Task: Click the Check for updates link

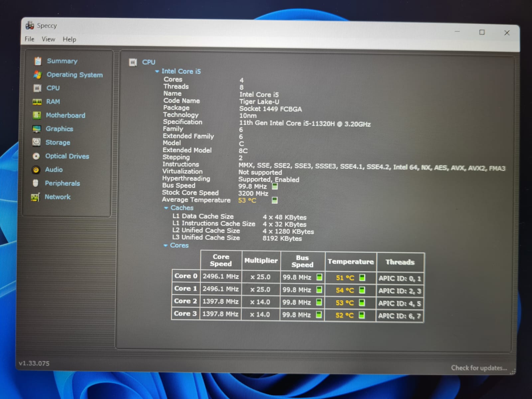Action: [x=479, y=368]
